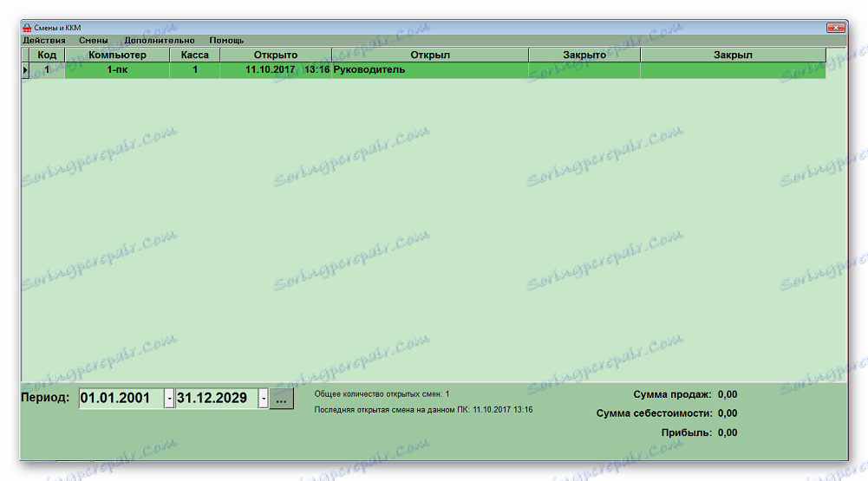The image size is (868, 481).
Task: Click the Открыто column header
Action: 276,55
